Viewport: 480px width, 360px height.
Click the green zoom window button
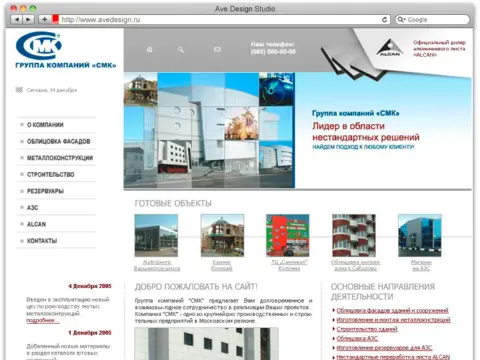click(x=33, y=8)
